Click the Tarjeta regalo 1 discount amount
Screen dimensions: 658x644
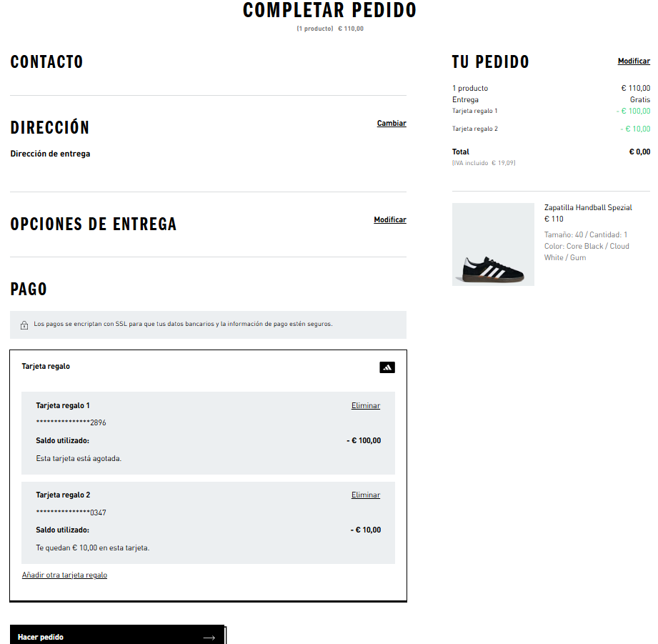click(633, 110)
